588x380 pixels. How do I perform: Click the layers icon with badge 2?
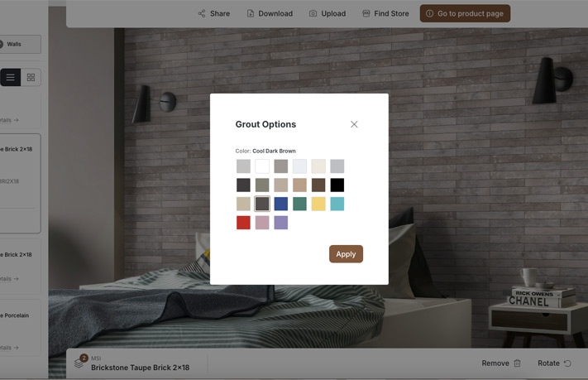pos(80,362)
